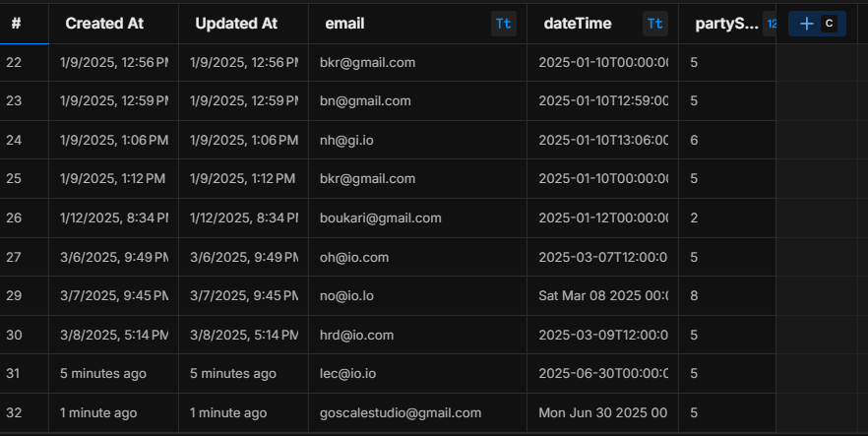The height and width of the screenshot is (436, 868).
Task: Click the partySize column number type icon
Action: click(x=771, y=24)
